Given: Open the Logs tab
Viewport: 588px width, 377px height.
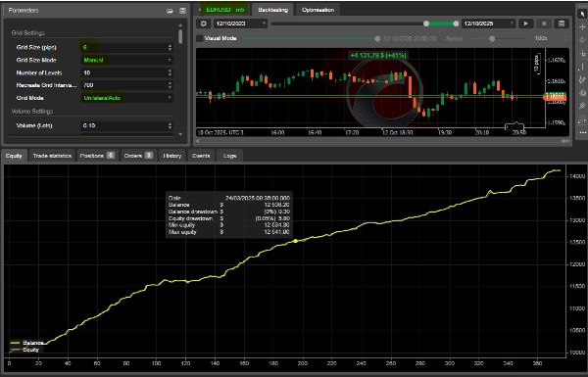Looking at the screenshot, I should point(229,156).
